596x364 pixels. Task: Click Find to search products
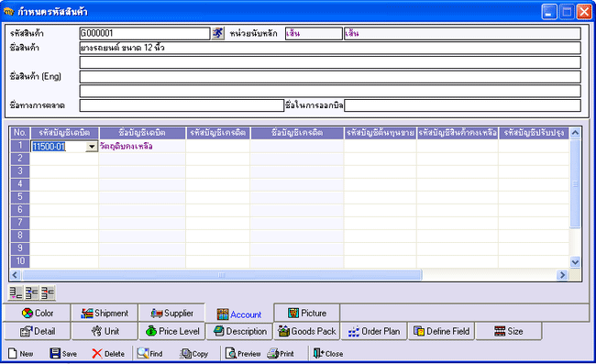[x=149, y=353]
